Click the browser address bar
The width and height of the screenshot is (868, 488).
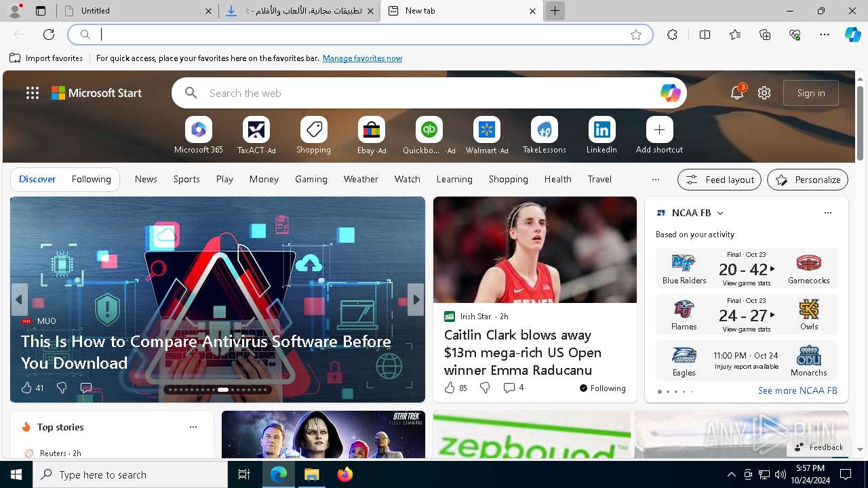(360, 35)
